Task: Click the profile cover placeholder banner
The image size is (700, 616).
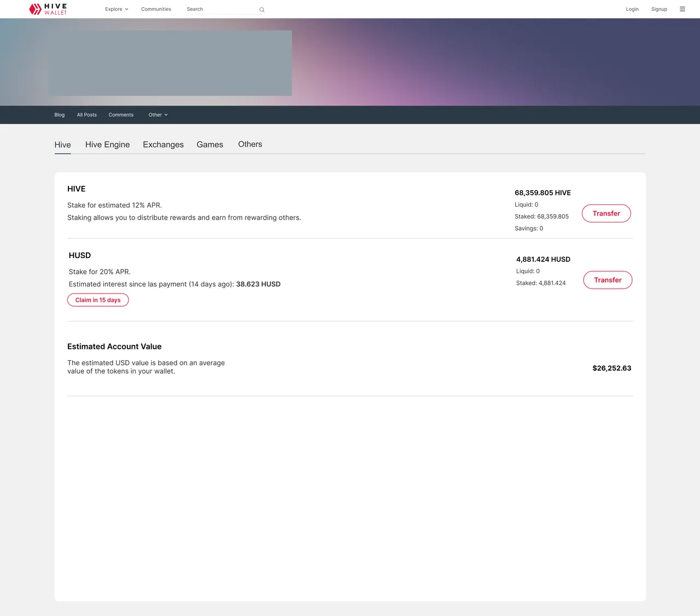Action: (x=170, y=63)
